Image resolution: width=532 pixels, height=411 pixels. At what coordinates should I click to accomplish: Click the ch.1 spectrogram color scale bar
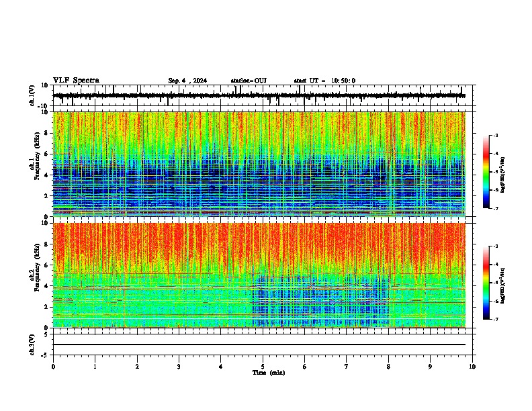coord(486,171)
